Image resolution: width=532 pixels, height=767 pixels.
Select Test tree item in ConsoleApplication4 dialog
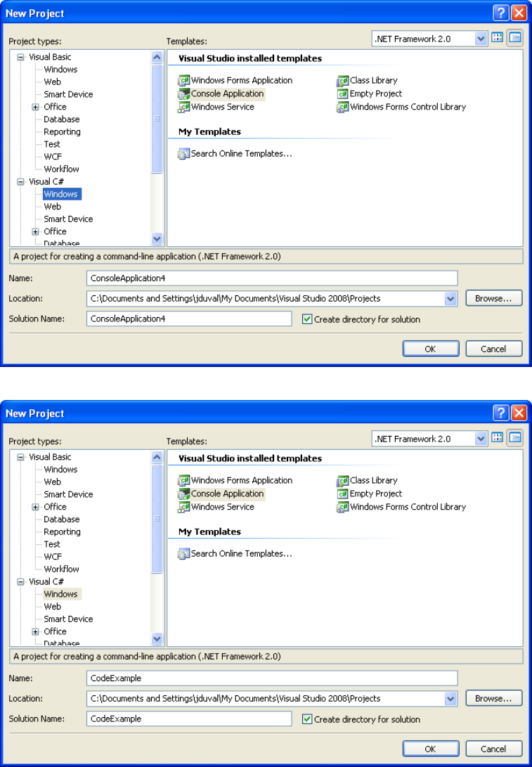pos(52,144)
